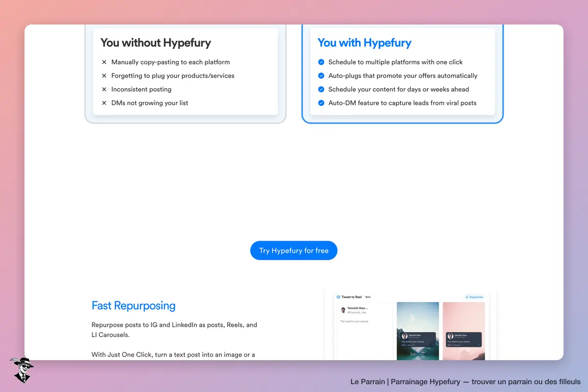The width and height of the screenshot is (588, 392).
Task: Click the You with Hypefury heading
Action: pyautogui.click(x=364, y=43)
